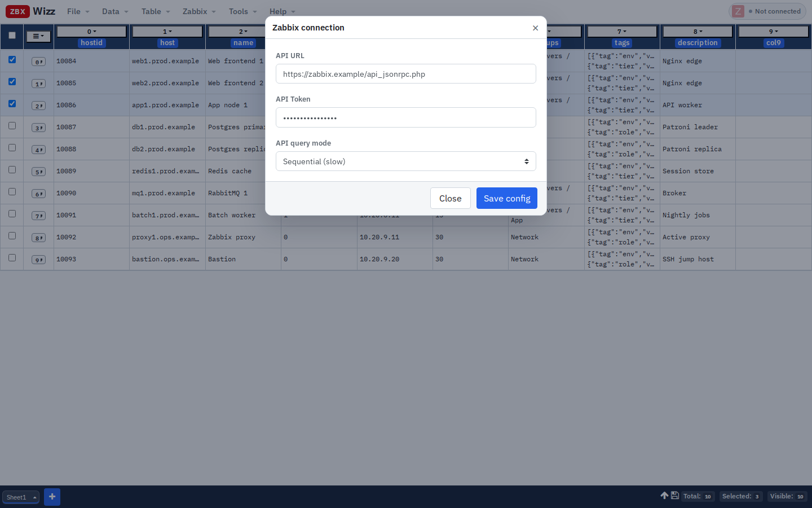Open the Tools menu
Image resolution: width=812 pixels, height=508 pixels.
tap(242, 11)
